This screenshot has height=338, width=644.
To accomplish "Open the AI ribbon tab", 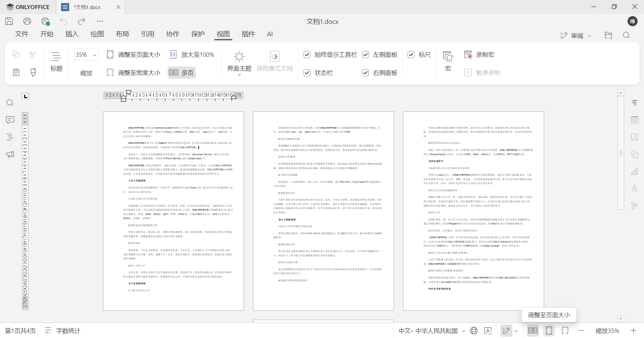I will coord(270,34).
